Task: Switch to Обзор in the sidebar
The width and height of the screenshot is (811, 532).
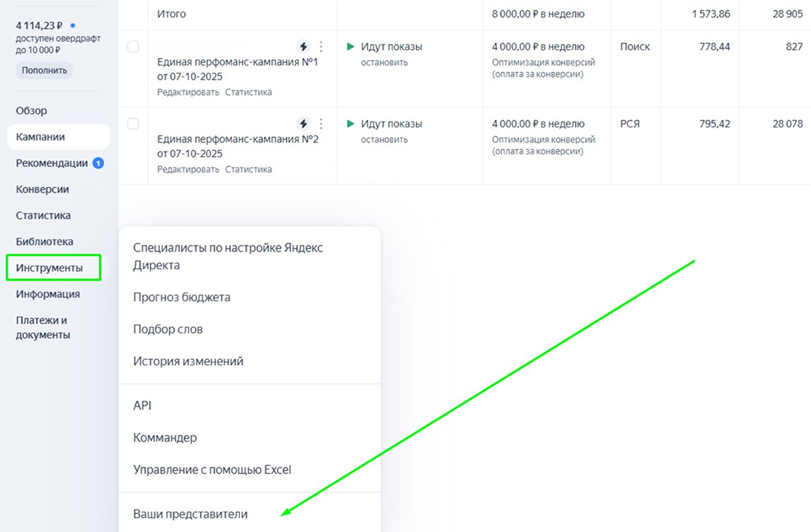Action: pos(31,111)
